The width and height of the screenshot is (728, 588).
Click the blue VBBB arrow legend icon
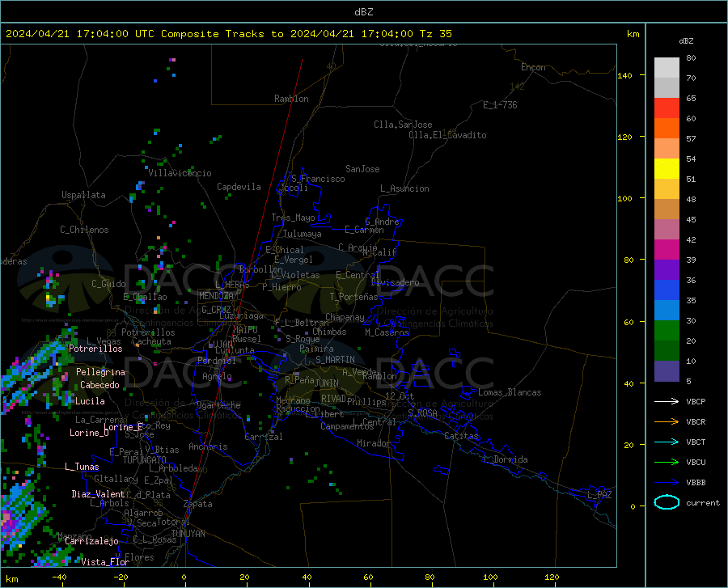pos(667,482)
